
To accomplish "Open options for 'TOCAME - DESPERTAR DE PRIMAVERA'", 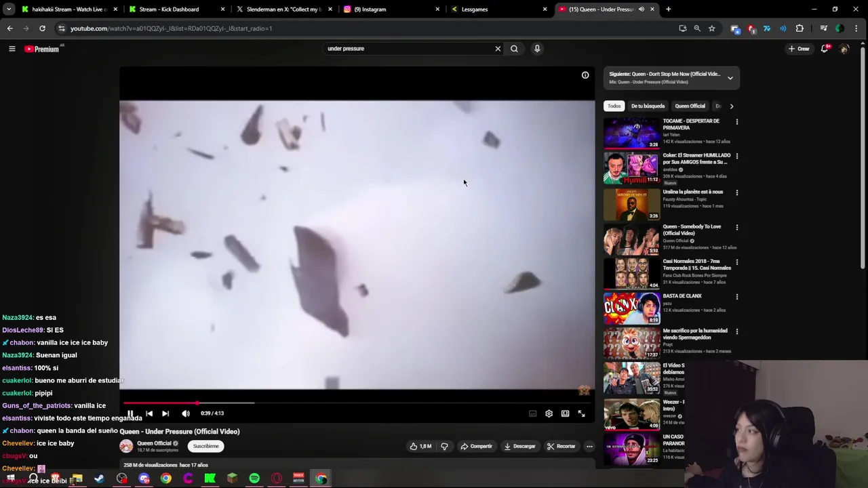I will click(x=737, y=122).
